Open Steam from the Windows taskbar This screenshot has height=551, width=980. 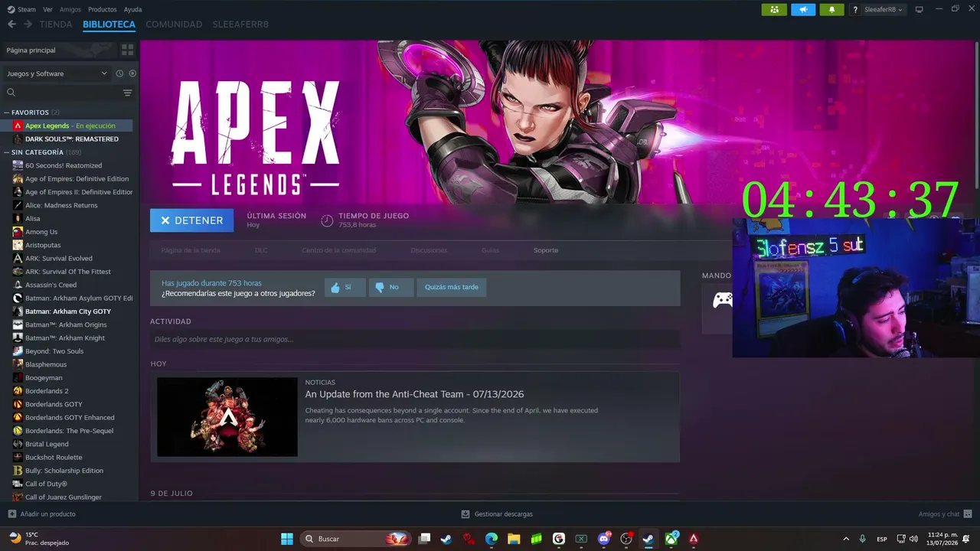[648, 539]
